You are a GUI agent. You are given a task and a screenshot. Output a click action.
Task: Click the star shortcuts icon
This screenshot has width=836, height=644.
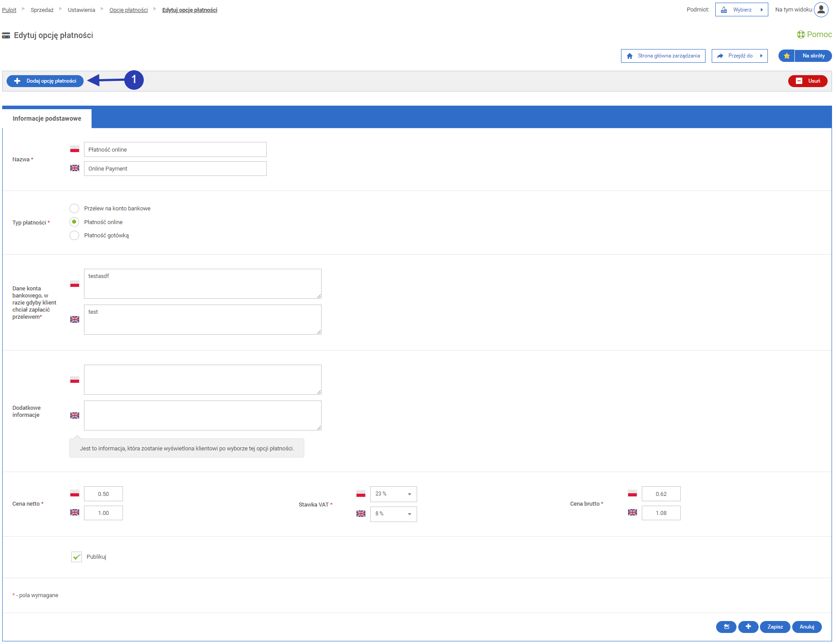[786, 56]
